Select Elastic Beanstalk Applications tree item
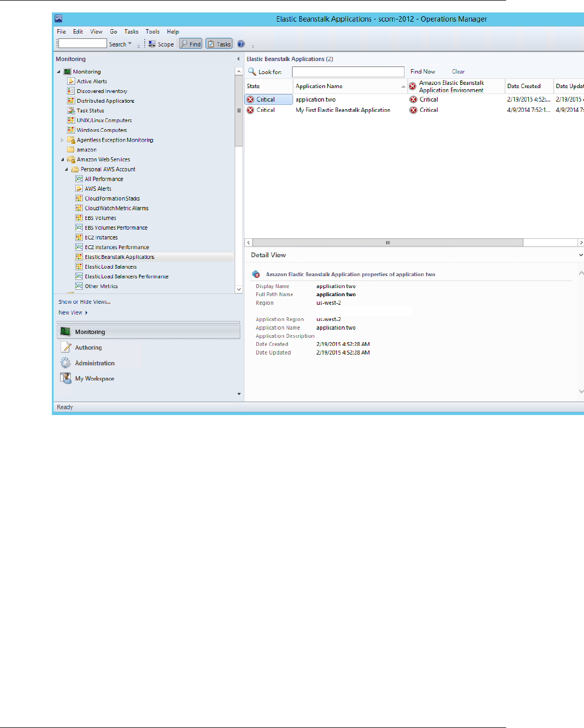Image resolution: width=584 pixels, height=728 pixels. point(120,257)
